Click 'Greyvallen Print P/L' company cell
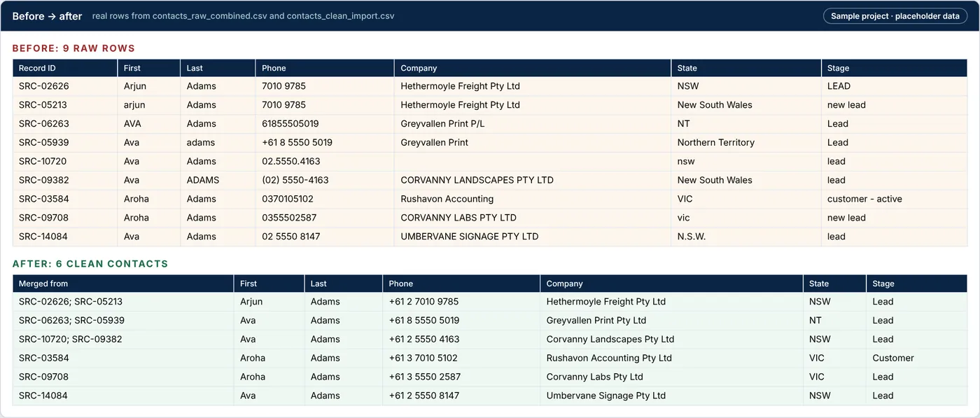Image resolution: width=980 pixels, height=418 pixels. click(533, 124)
